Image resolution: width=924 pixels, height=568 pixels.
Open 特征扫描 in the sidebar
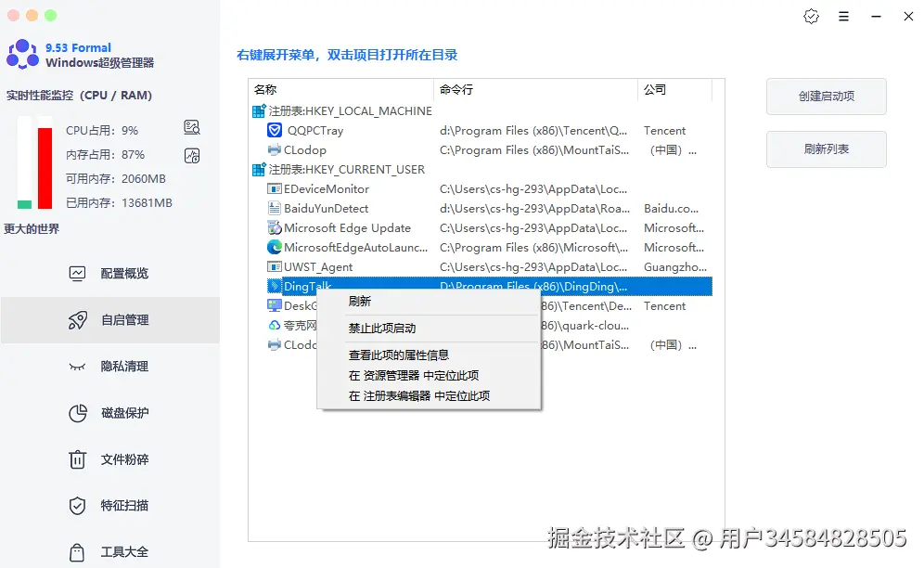[110, 506]
